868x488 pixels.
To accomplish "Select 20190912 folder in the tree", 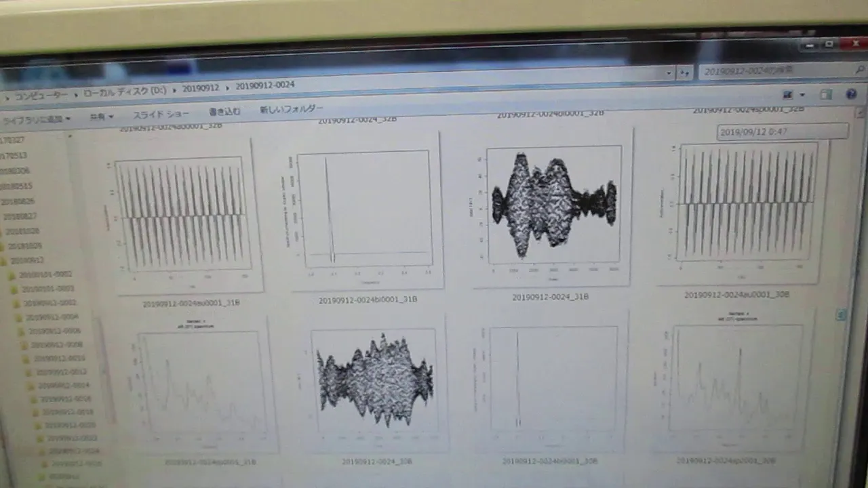I will click(27, 260).
